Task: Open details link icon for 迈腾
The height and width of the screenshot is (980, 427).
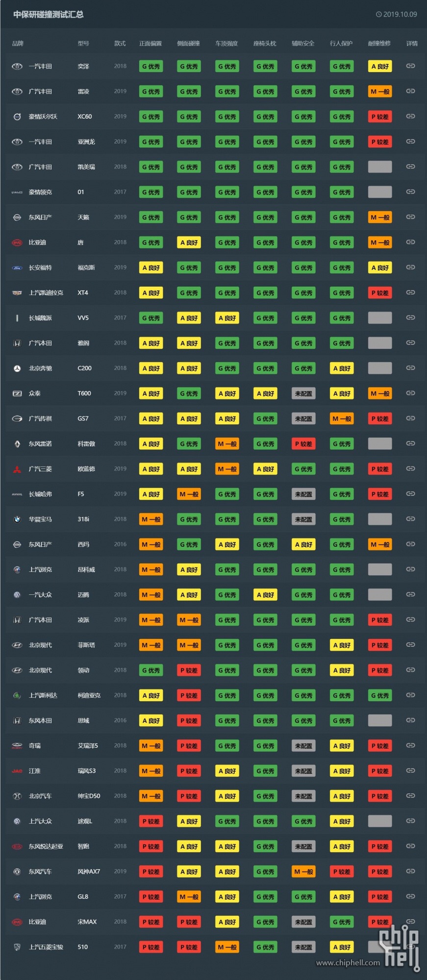Action: click(411, 594)
